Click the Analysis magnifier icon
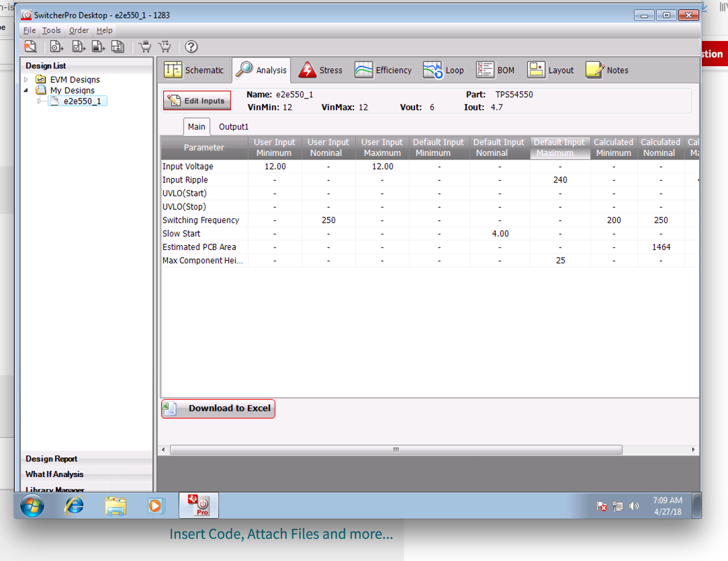728x561 pixels. point(244,70)
